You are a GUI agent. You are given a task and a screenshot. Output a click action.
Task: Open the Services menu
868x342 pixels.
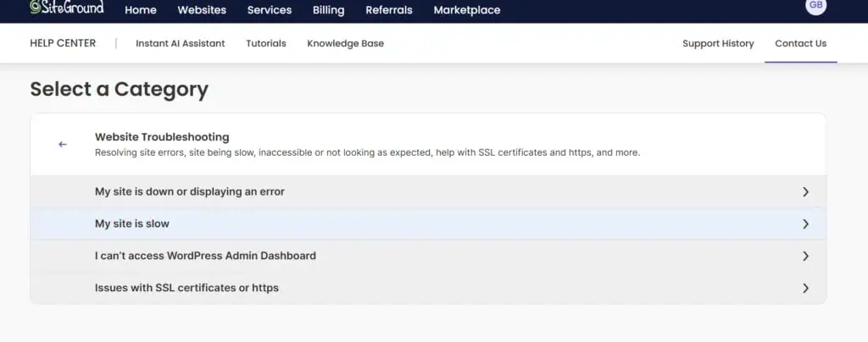[x=270, y=10]
